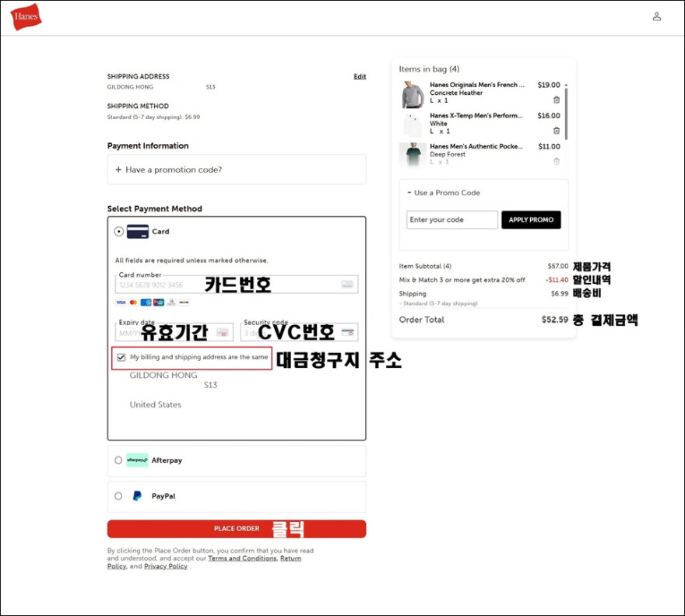Click the Order Total label
Image resolution: width=685 pixels, height=616 pixels.
pos(422,320)
